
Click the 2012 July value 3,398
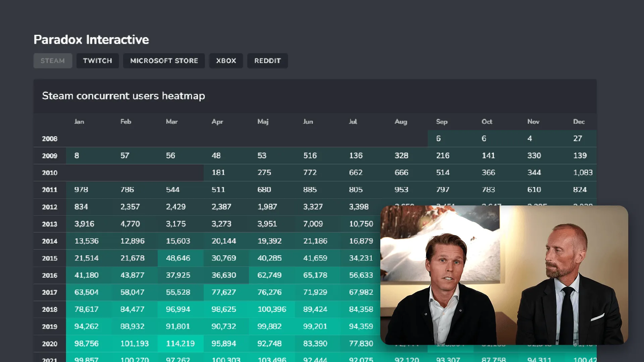tap(359, 207)
